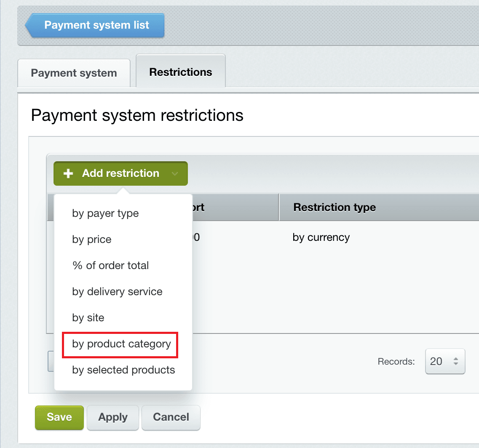The height and width of the screenshot is (448, 479).
Task: Sort by the Restriction type column header
Action: 334,207
